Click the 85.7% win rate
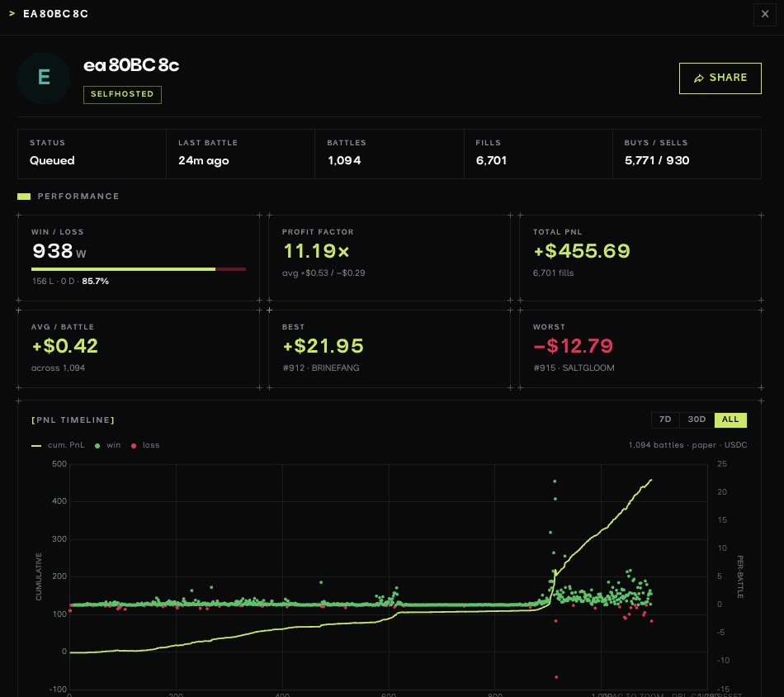 tap(95, 282)
